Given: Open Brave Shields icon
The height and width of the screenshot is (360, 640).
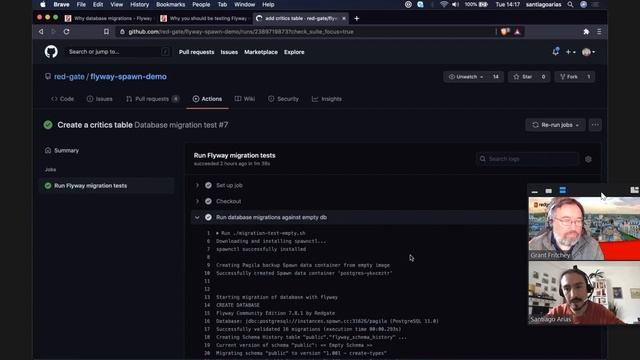Looking at the screenshot, I should (505, 31).
